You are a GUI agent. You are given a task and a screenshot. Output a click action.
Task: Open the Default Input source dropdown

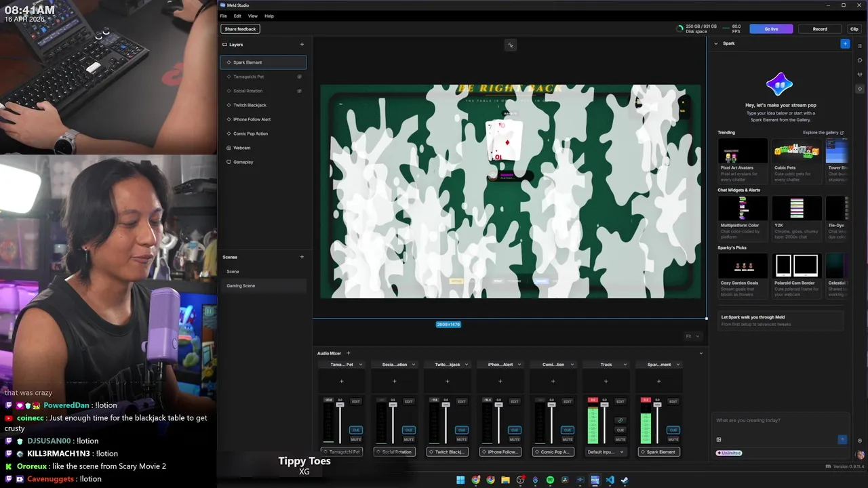[x=606, y=451]
